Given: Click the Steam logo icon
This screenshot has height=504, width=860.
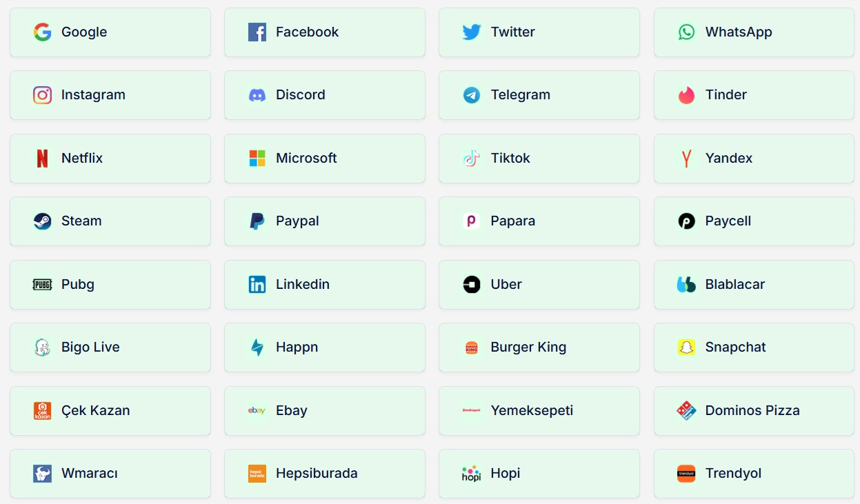Looking at the screenshot, I should tap(43, 221).
